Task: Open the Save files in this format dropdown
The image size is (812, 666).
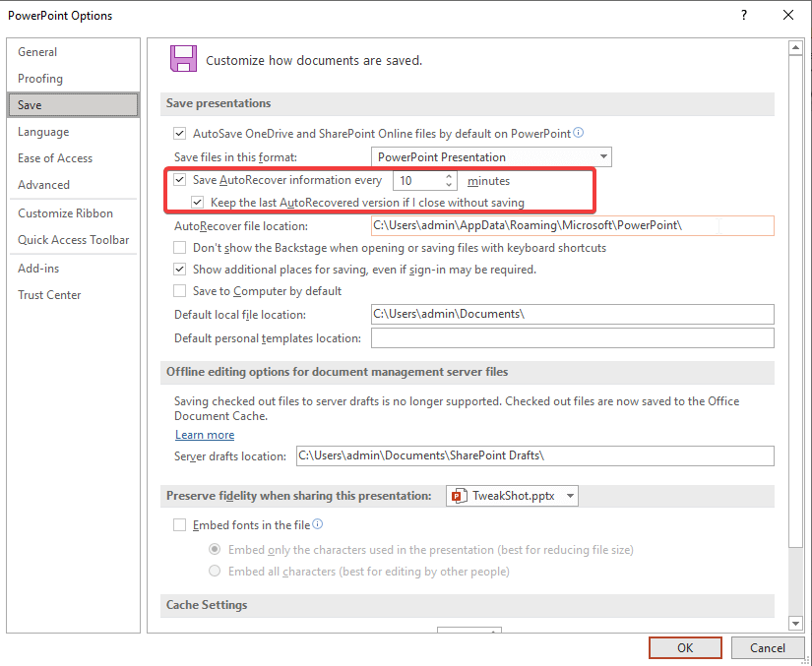Action: (x=491, y=156)
